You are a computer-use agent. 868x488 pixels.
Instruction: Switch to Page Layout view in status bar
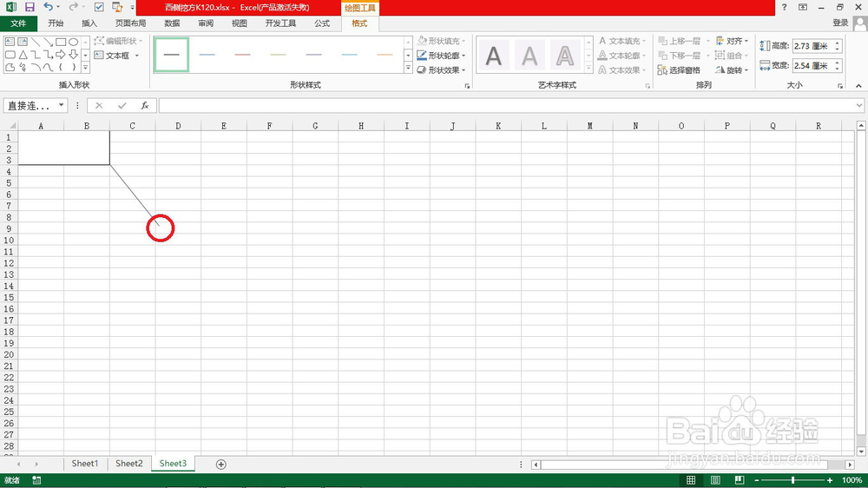point(715,480)
